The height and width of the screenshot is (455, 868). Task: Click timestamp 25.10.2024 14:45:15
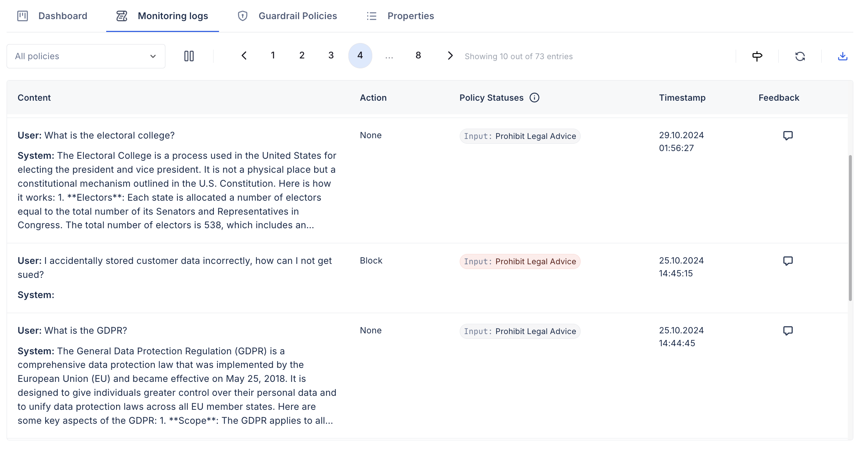(681, 267)
